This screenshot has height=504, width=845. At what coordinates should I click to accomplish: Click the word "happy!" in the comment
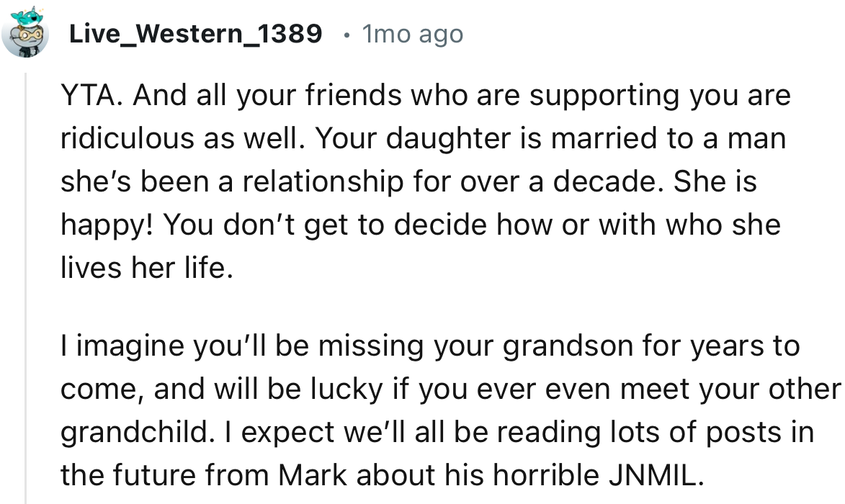coord(106,225)
